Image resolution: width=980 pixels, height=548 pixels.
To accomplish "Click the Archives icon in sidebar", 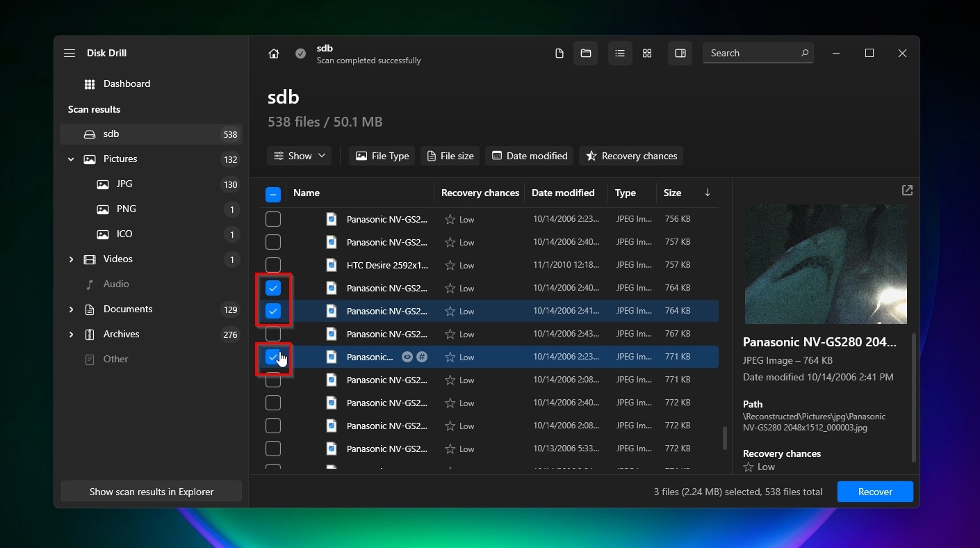I will (x=90, y=335).
